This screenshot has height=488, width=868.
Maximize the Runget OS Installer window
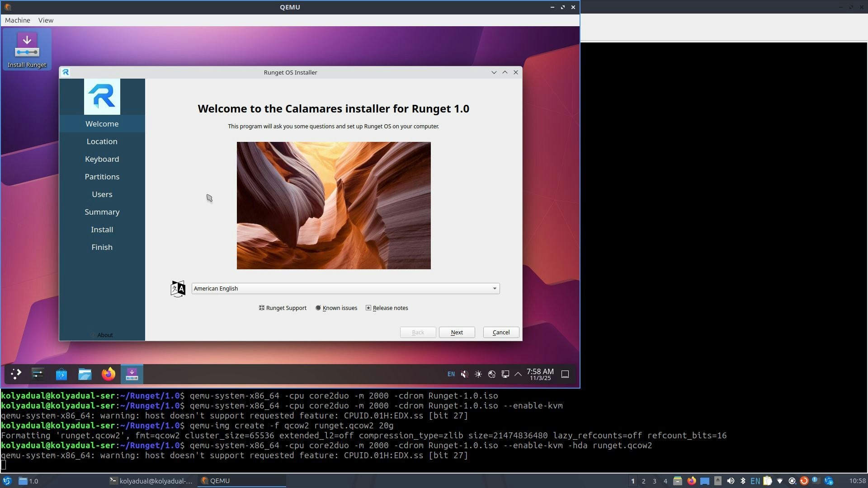pyautogui.click(x=505, y=72)
